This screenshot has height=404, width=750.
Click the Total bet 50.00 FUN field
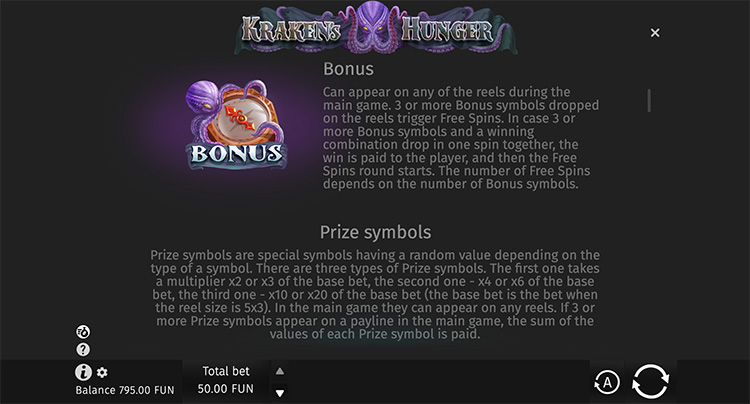coord(226,379)
